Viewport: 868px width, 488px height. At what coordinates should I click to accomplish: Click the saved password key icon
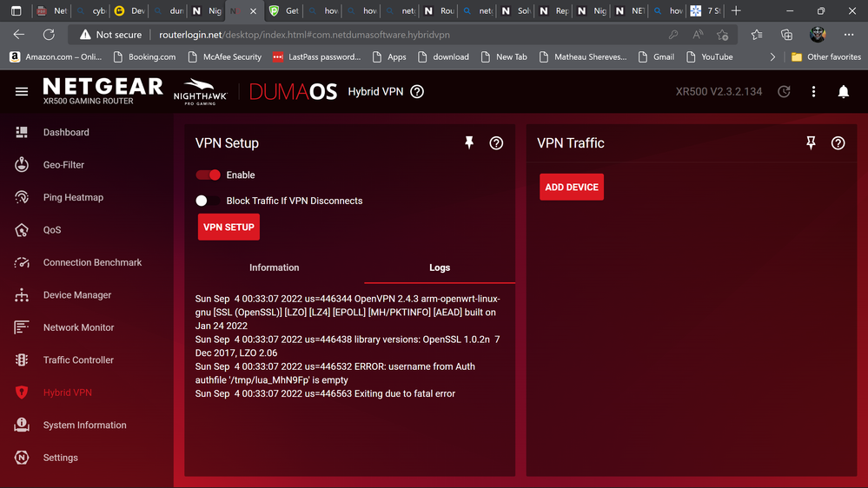[x=673, y=35]
